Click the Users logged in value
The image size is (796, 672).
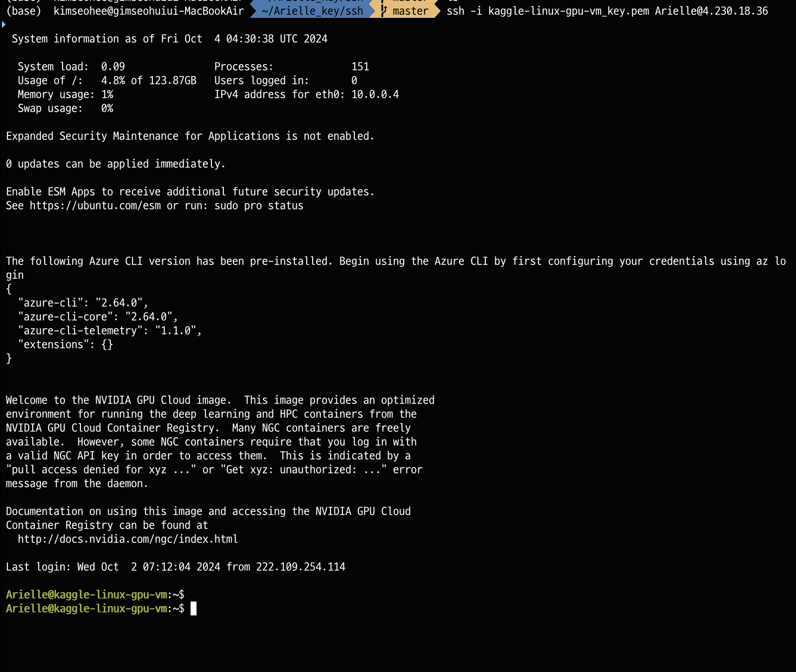(354, 80)
